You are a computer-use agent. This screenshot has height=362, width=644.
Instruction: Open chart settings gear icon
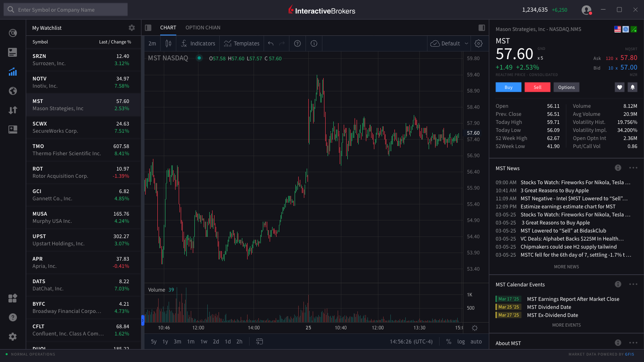[479, 43]
